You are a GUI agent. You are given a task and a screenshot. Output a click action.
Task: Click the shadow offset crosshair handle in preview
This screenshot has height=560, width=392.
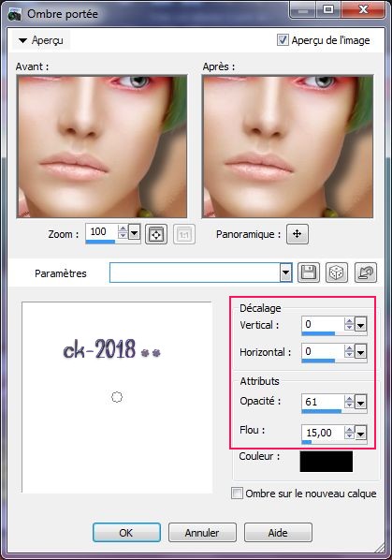(117, 397)
